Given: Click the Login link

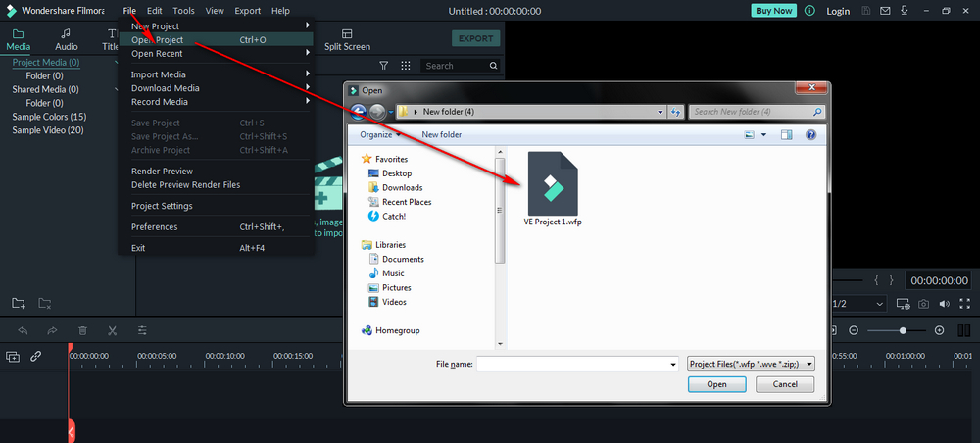Looking at the screenshot, I should click(838, 11).
